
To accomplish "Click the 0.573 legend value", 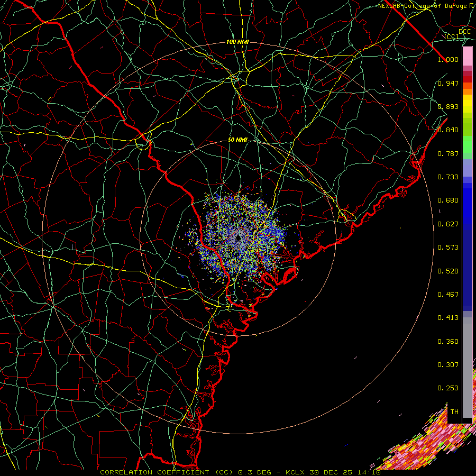I will point(448,248).
